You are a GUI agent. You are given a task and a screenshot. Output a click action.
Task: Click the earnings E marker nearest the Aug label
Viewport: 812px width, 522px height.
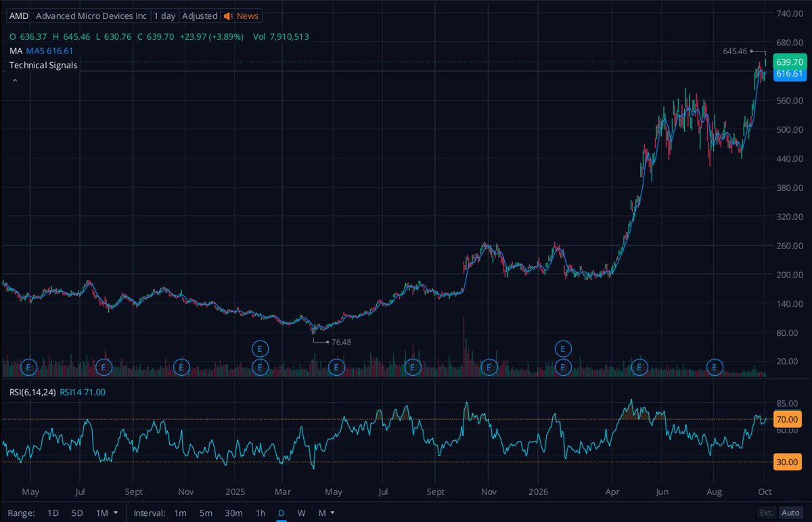pyautogui.click(x=715, y=367)
